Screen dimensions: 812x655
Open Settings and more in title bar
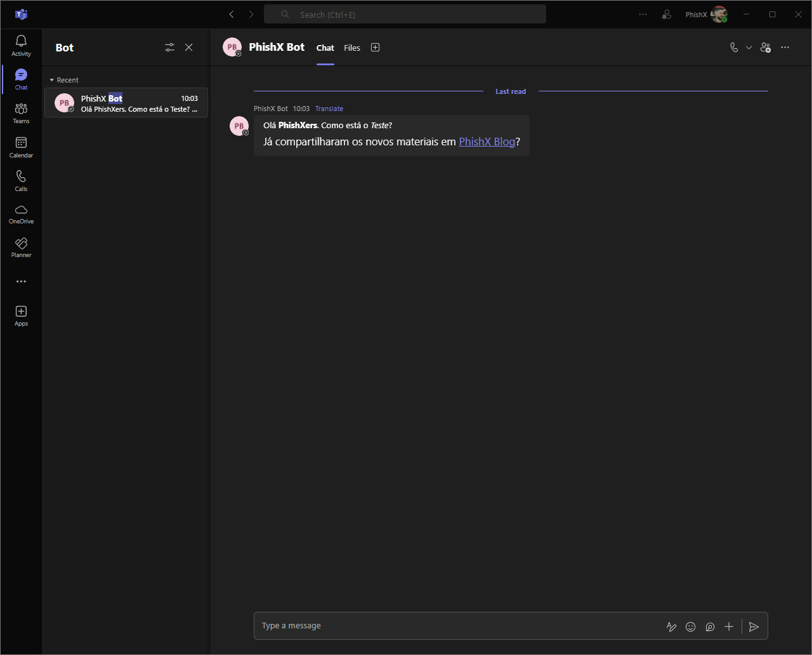click(643, 14)
